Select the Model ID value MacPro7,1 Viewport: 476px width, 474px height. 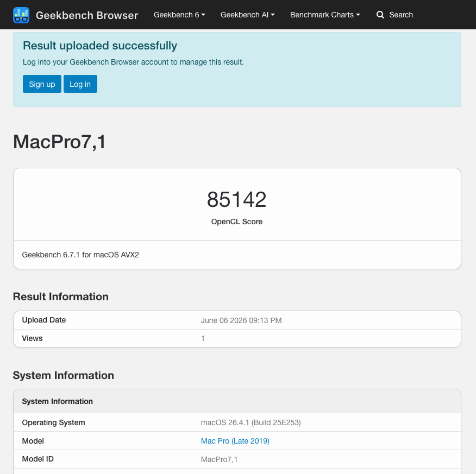(x=219, y=459)
